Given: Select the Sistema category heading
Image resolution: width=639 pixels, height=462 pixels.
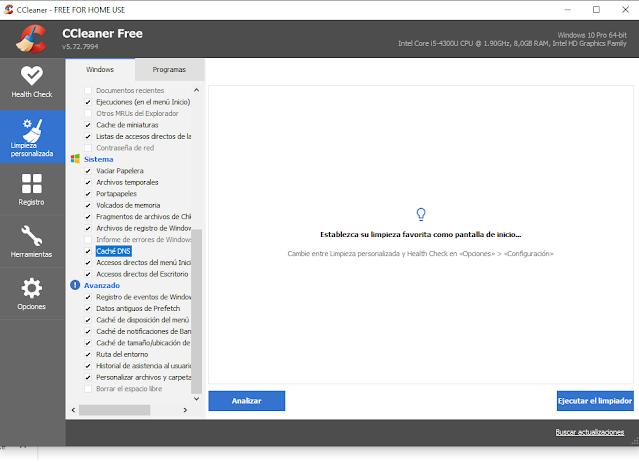Looking at the screenshot, I should point(99,159).
